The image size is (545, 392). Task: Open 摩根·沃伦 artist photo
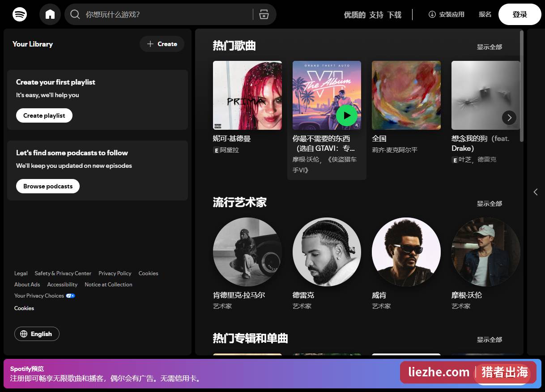[x=485, y=252]
